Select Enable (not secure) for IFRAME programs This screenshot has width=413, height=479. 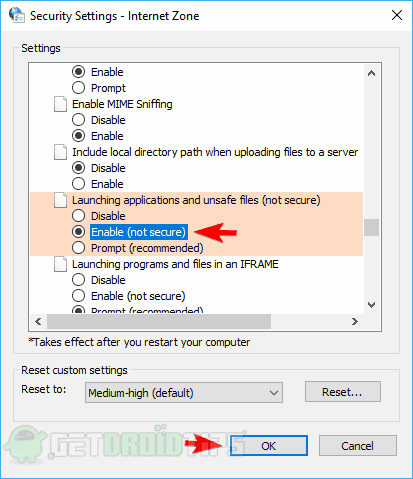click(78, 296)
